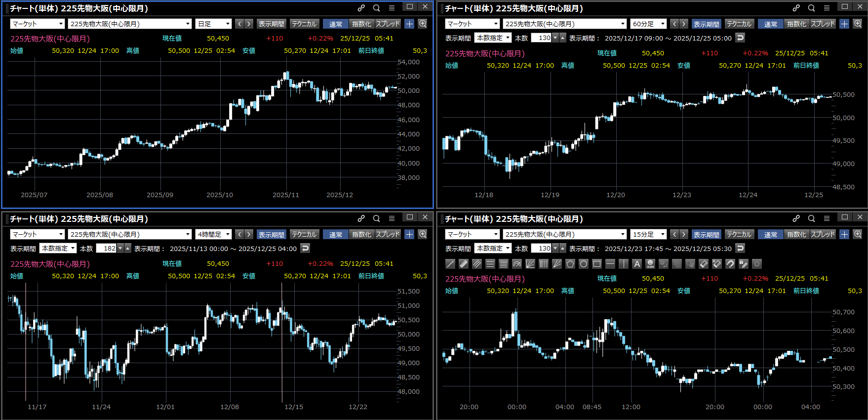Click the zoom magnifier in the 日足 chart toolbar
Viewport: 868px width, 420px height.
[423, 24]
